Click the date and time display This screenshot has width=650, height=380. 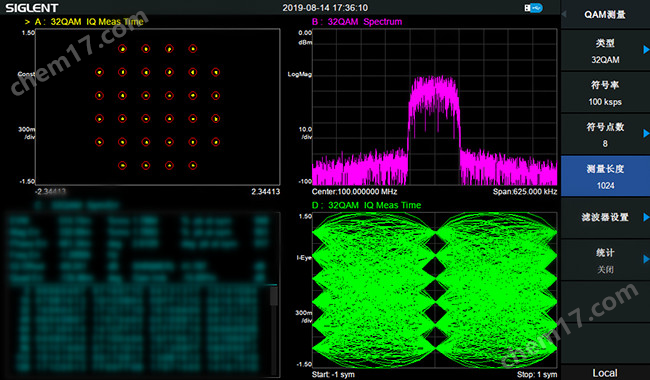[325, 8]
